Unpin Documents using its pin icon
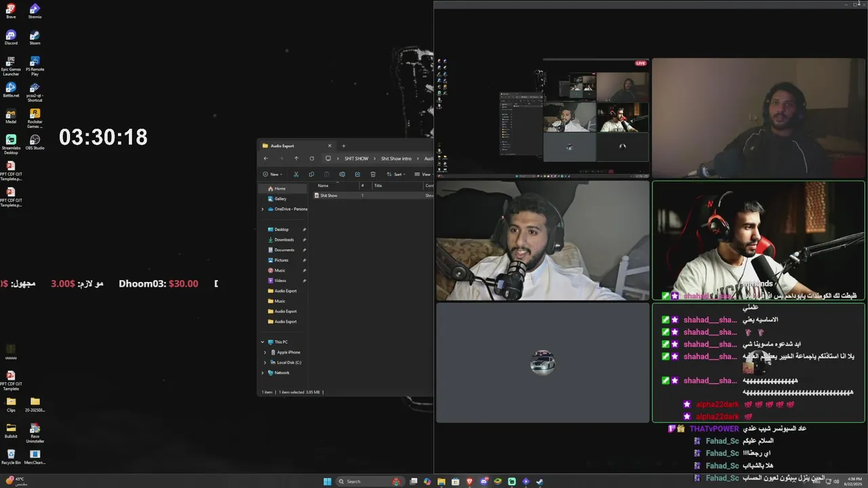Image resolution: width=868 pixels, height=488 pixels. (304, 250)
